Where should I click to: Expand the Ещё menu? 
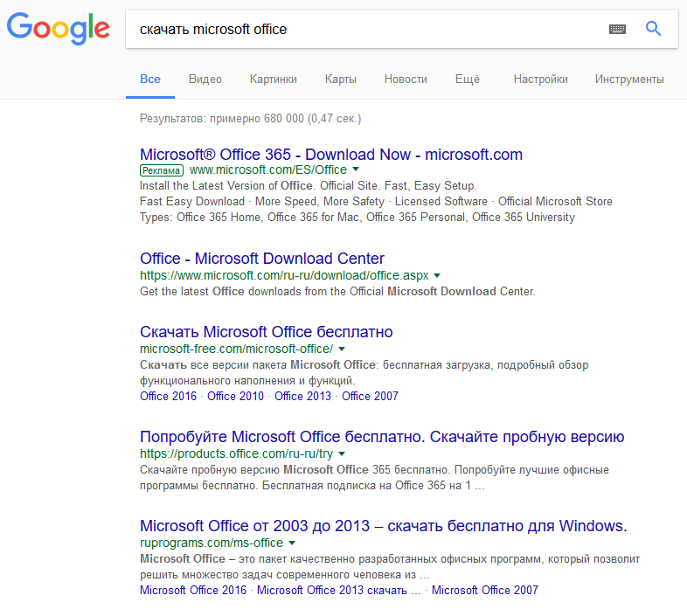tap(468, 80)
